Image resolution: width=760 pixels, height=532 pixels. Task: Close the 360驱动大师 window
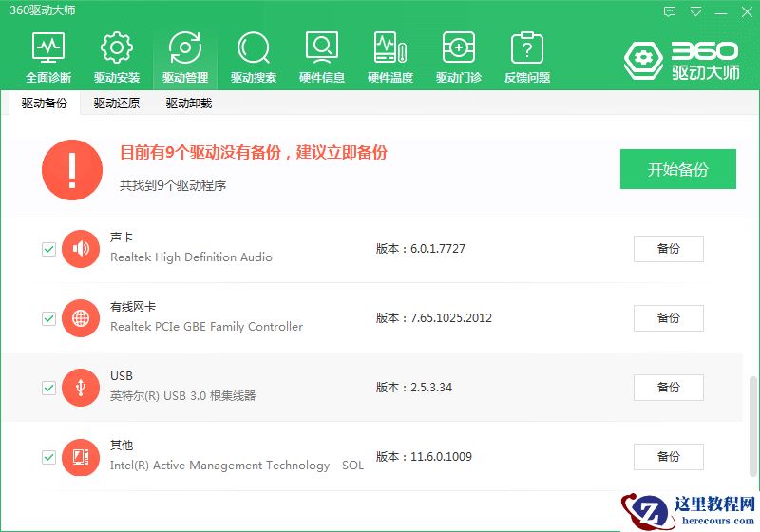coord(747,12)
